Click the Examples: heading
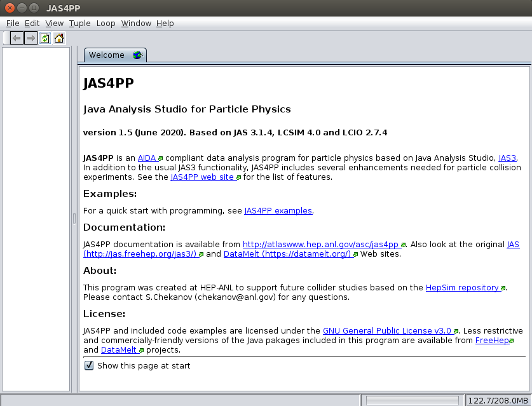The width and height of the screenshot is (532, 406). [x=110, y=194]
